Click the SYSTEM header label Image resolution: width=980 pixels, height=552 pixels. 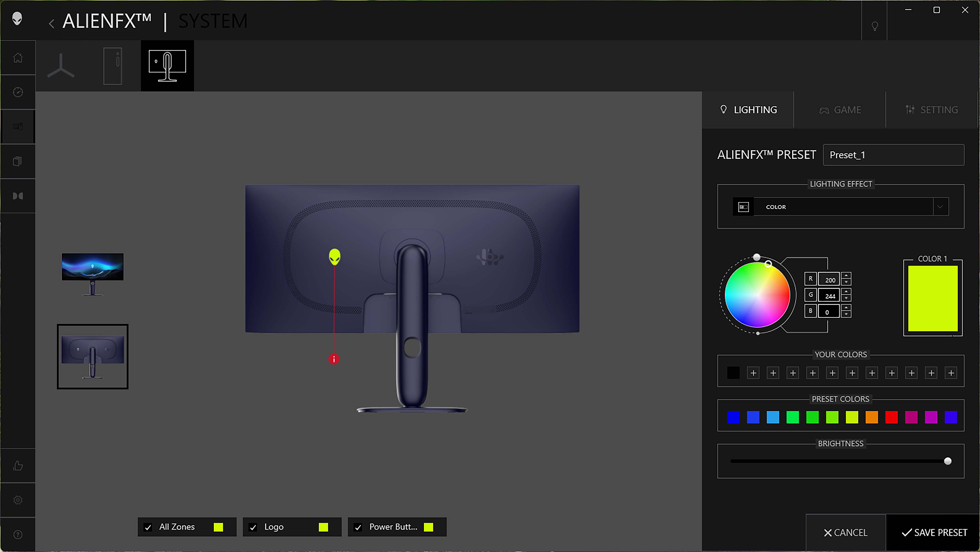213,21
